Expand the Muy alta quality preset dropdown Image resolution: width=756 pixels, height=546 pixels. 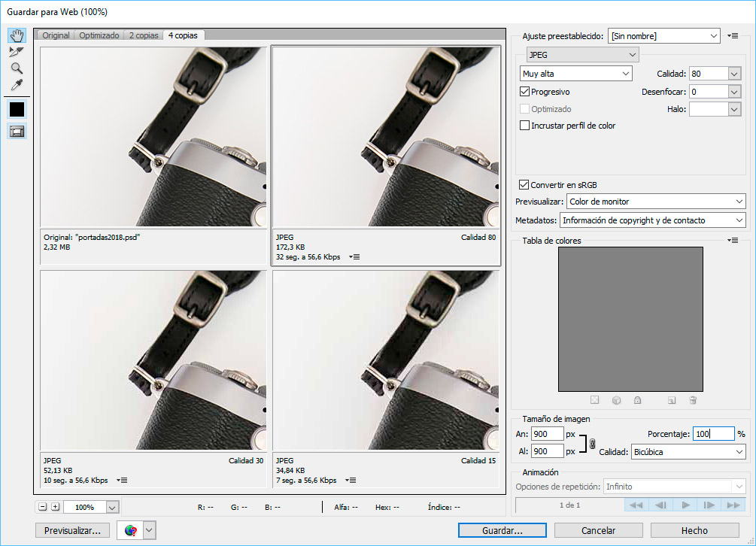[575, 74]
